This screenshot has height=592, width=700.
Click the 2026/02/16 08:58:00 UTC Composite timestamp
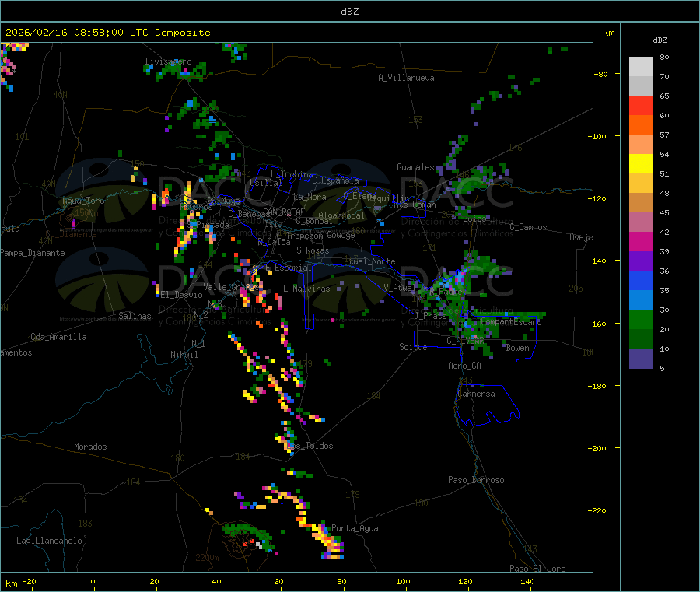(x=107, y=33)
